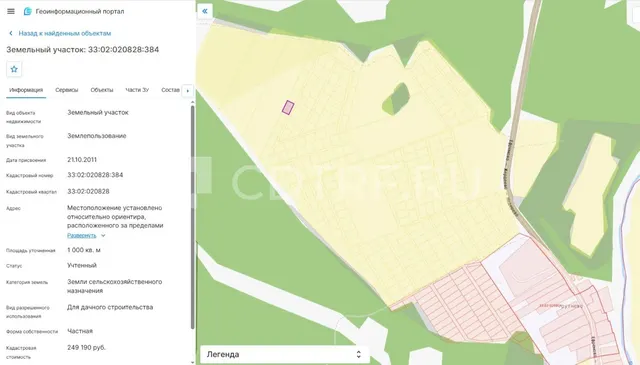640x365 pixels.
Task: Click Землепользование value
Action: coord(97,136)
